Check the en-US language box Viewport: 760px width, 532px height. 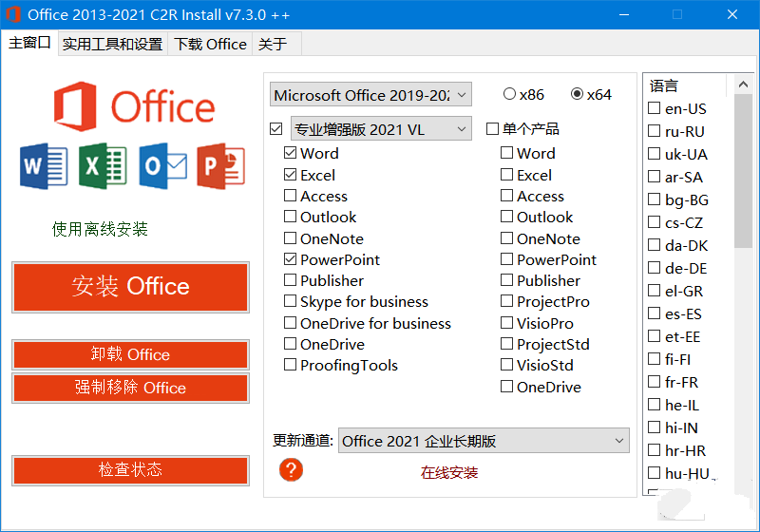654,108
